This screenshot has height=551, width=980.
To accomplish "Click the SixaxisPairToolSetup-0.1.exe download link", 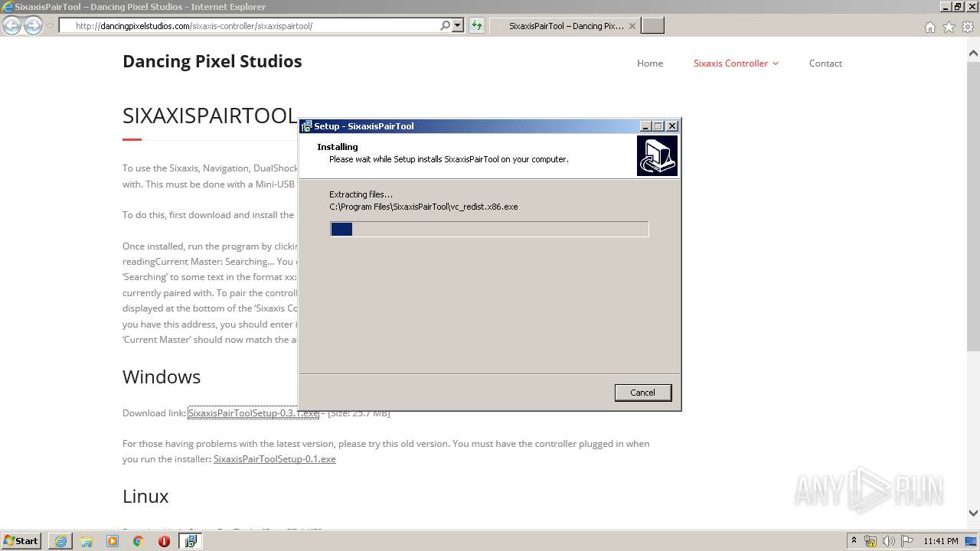I will point(275,459).
